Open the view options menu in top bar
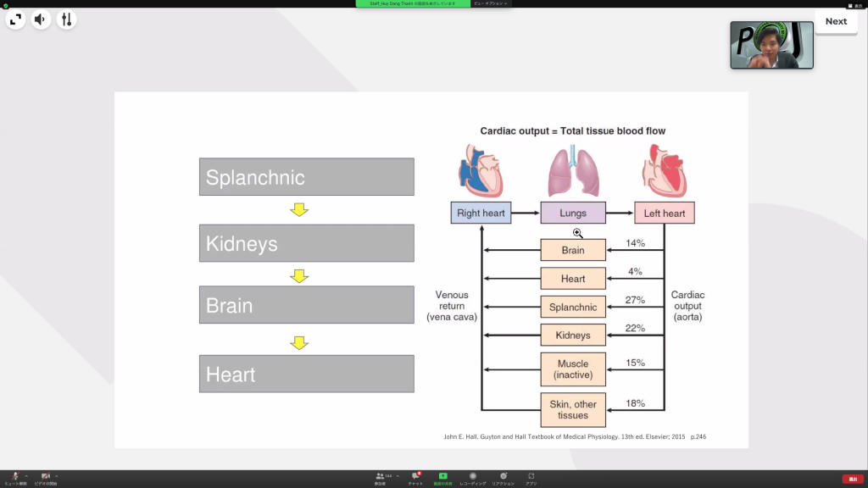This screenshot has width=868, height=488. coord(491,3)
